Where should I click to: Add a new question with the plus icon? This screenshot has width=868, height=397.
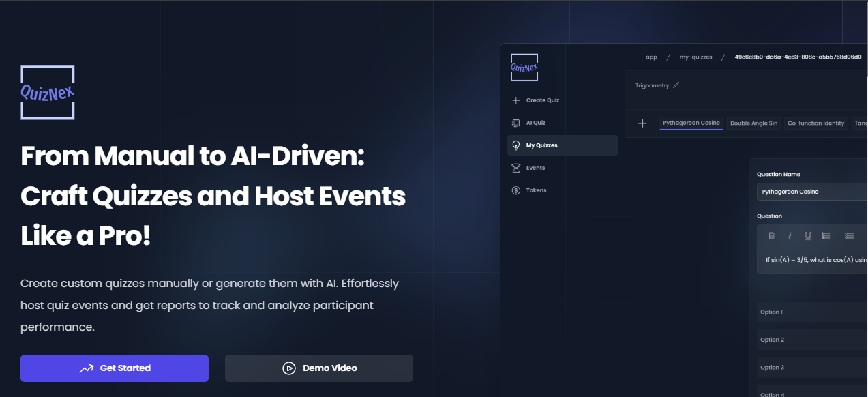[x=642, y=123]
